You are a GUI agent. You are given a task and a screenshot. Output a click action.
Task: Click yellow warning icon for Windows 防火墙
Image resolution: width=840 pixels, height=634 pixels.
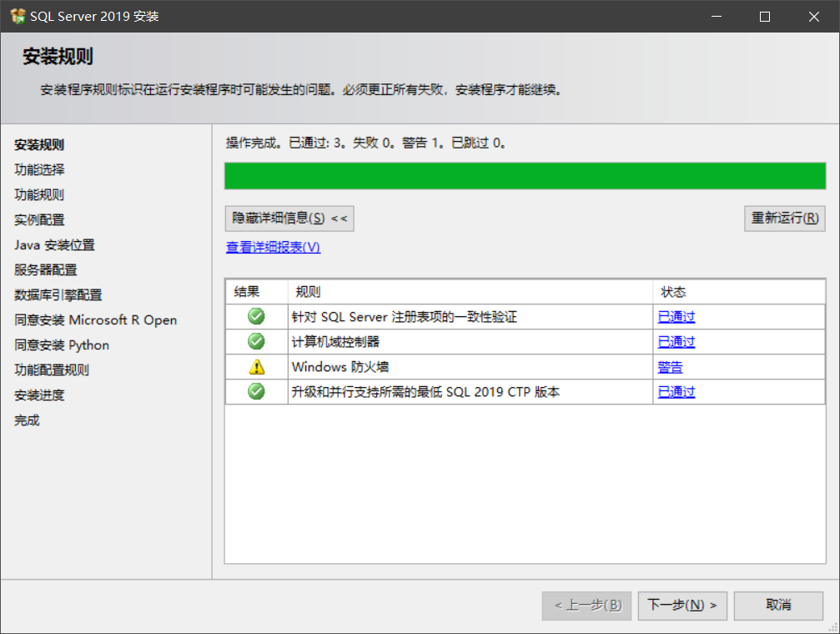point(257,366)
